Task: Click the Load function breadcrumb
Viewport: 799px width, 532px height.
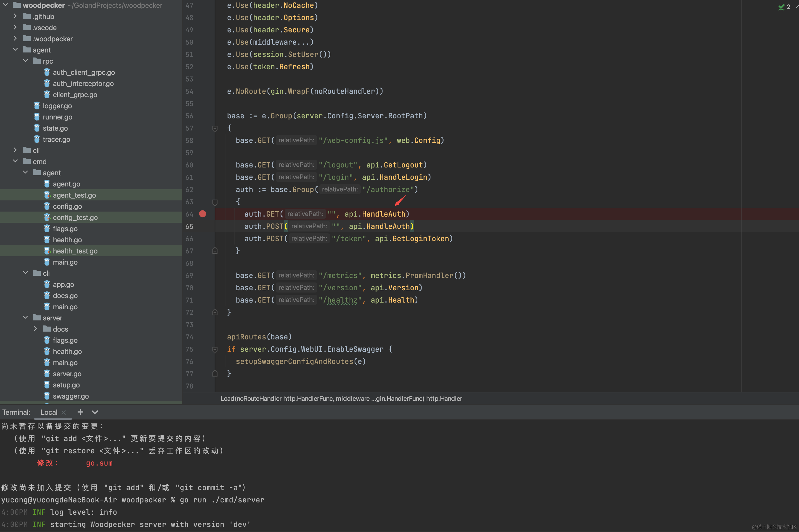Action: pos(341,398)
